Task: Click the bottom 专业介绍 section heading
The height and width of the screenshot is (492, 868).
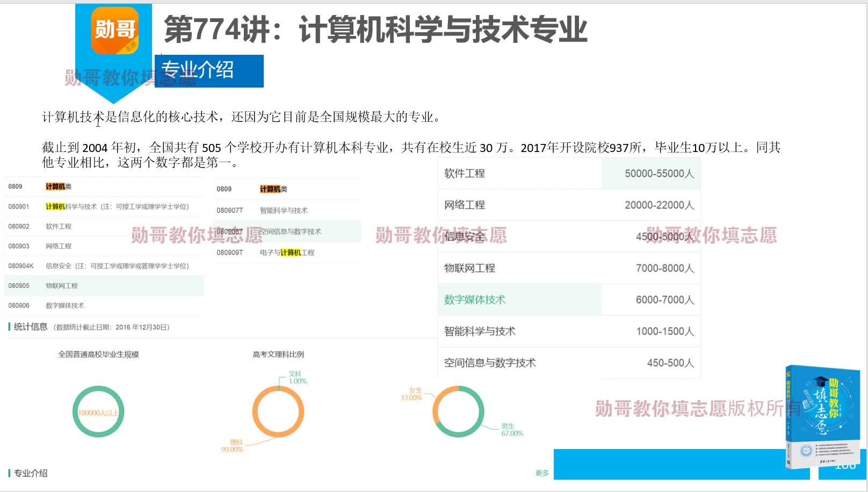Action: tap(31, 473)
